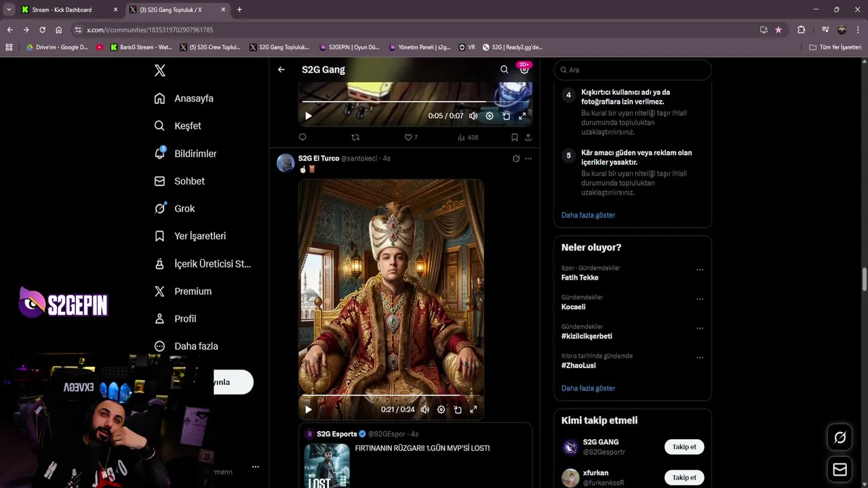868x488 pixels.
Task: Open account switcher three dots at bottom
Action: tap(256, 467)
